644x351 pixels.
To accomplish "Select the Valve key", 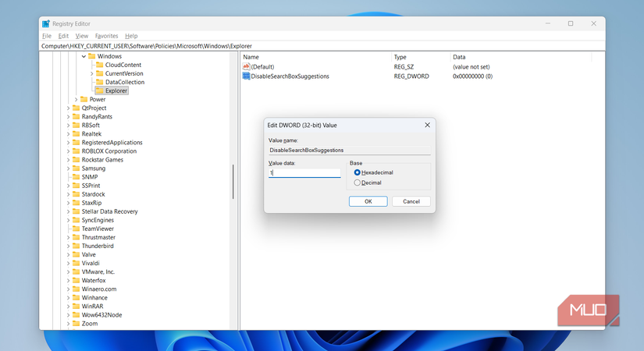I will click(x=88, y=254).
